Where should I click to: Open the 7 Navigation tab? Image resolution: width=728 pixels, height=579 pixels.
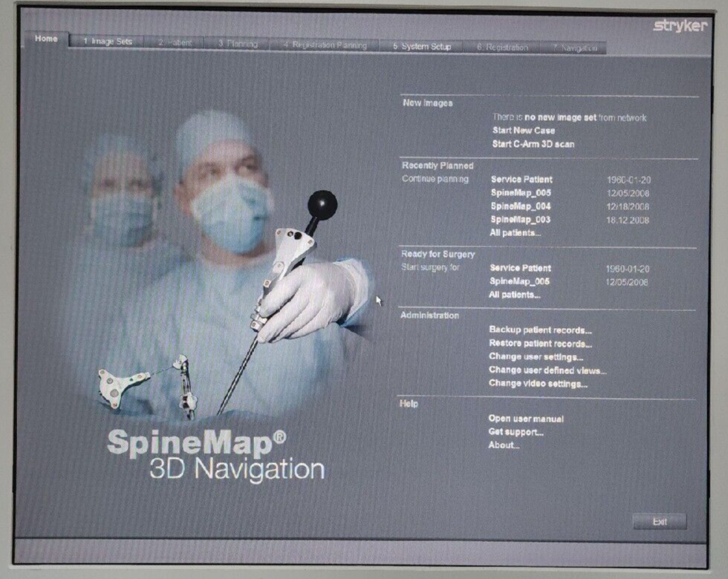(574, 48)
